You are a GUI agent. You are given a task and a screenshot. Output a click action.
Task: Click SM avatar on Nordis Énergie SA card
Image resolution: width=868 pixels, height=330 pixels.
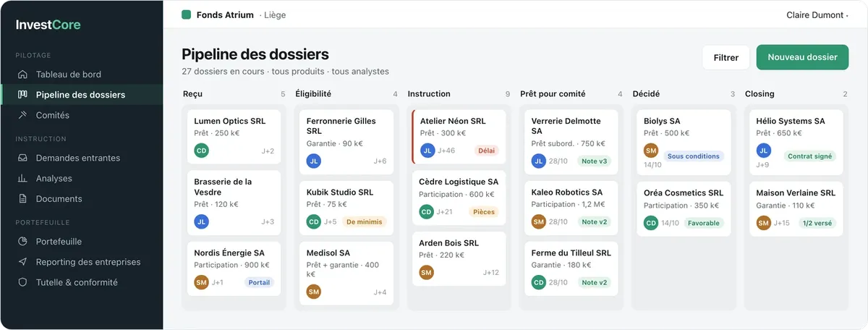point(201,282)
